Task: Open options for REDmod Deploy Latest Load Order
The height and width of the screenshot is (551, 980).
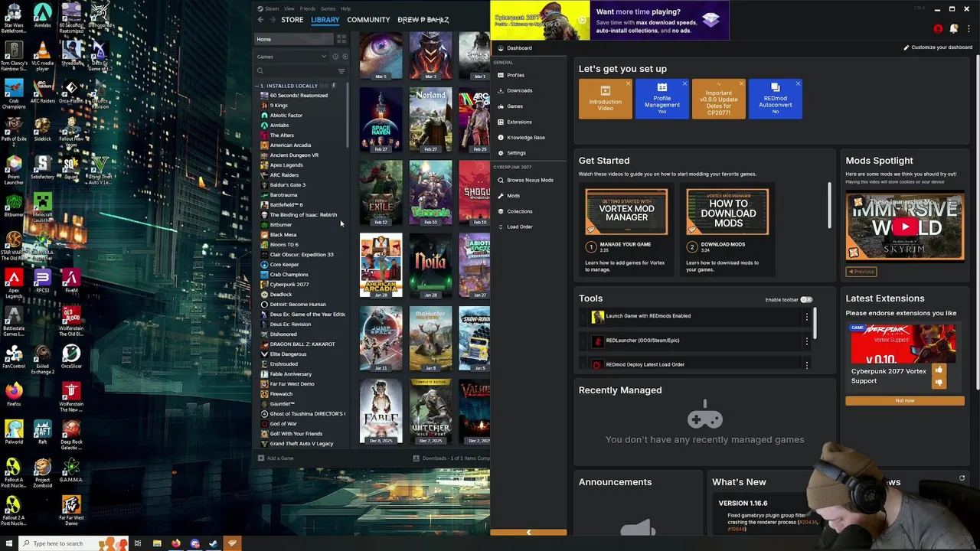Action: (x=806, y=365)
